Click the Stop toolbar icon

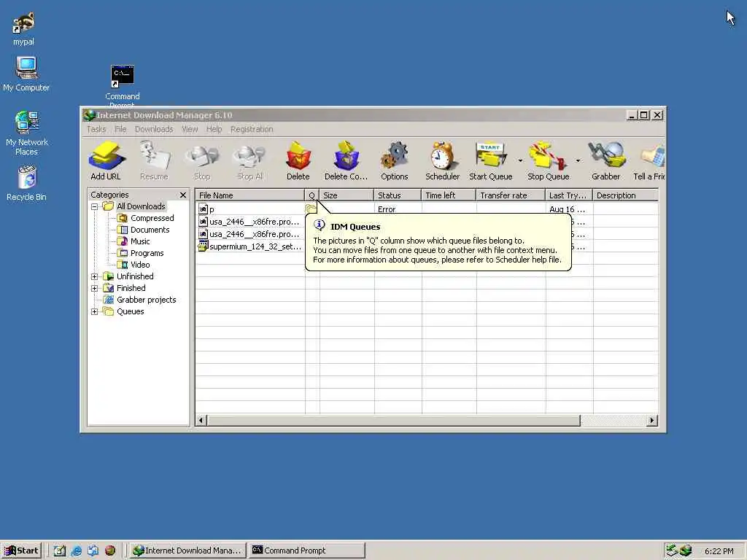pyautogui.click(x=202, y=161)
